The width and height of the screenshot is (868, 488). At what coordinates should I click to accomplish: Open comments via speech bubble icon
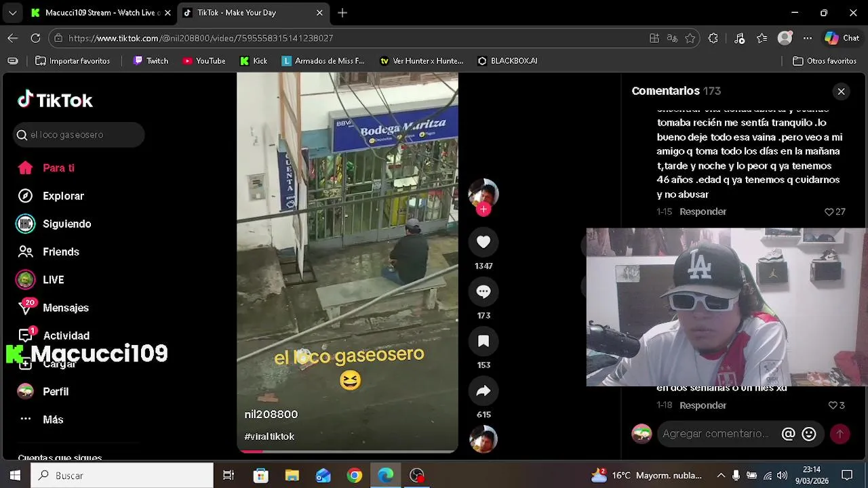point(484,291)
